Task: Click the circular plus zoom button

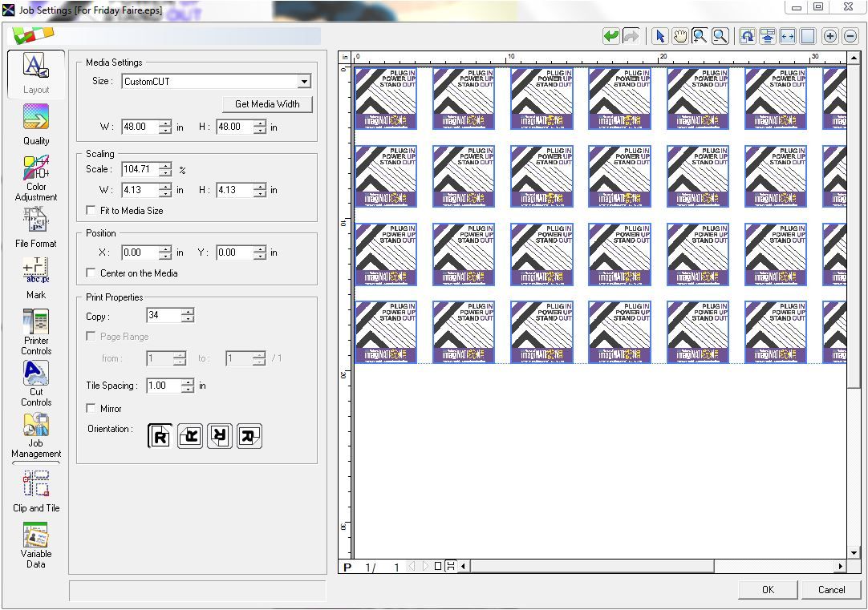Action: 829,37
